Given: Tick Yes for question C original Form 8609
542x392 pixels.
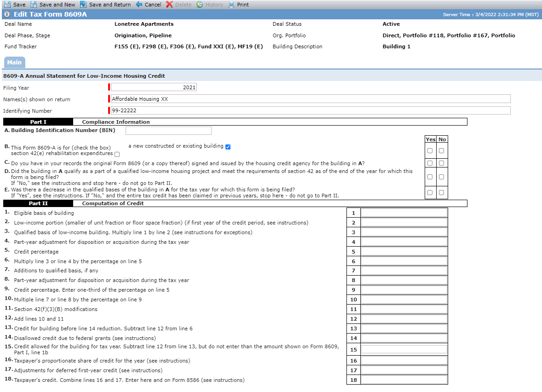Looking at the screenshot, I should coord(430,163).
